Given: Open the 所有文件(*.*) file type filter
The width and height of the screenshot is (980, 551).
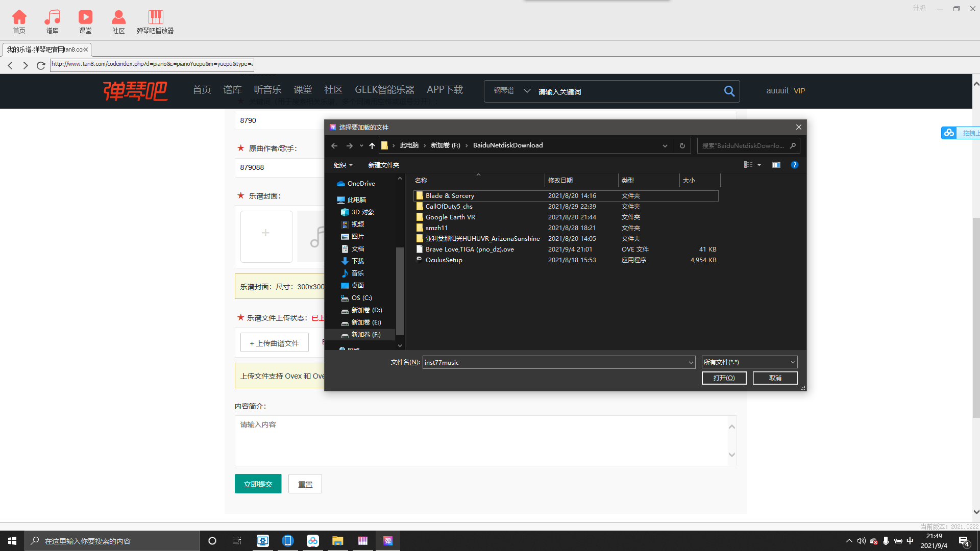Looking at the screenshot, I should coord(749,362).
